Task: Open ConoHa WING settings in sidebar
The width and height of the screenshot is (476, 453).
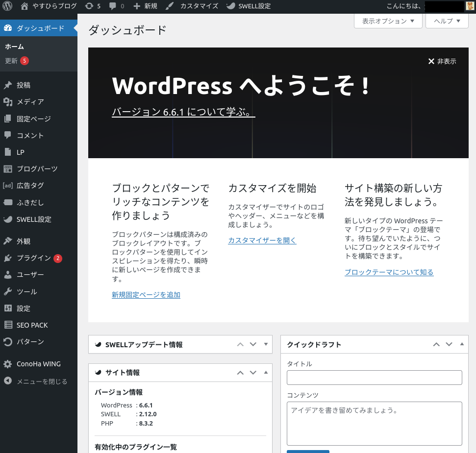Action: (x=38, y=364)
